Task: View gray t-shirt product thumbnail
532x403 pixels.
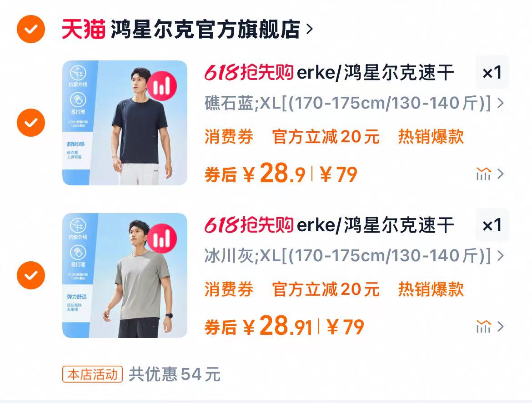Action: pyautogui.click(x=125, y=276)
